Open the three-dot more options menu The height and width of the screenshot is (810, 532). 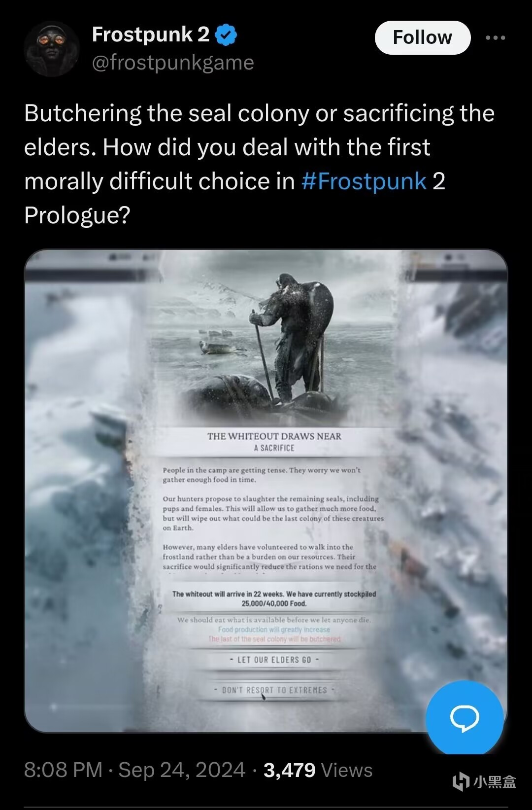point(495,38)
